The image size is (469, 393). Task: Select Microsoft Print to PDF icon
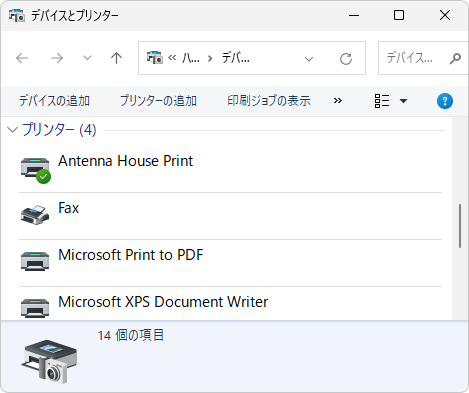pyautogui.click(x=35, y=261)
